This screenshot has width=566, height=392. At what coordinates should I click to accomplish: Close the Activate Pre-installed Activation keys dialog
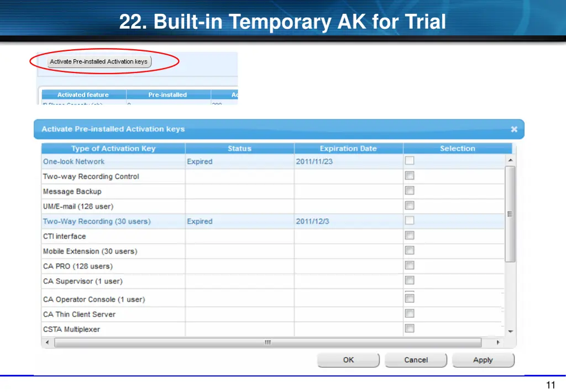pyautogui.click(x=514, y=129)
